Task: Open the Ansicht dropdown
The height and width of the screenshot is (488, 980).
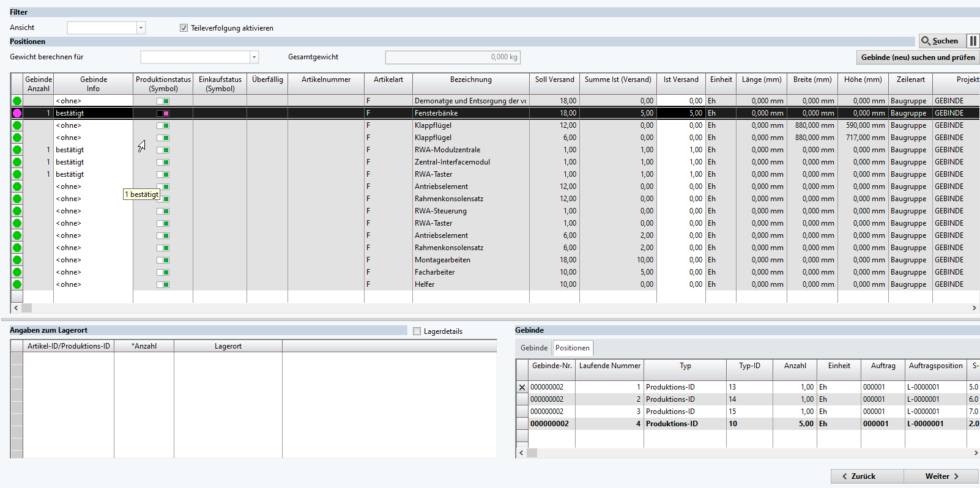Action: 141,28
